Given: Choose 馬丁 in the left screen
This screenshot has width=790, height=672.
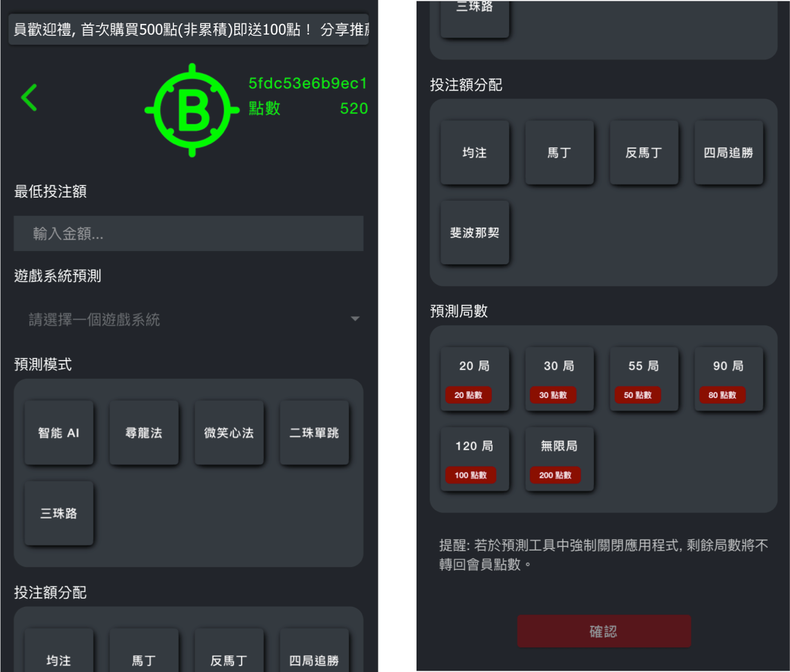Looking at the screenshot, I should click(144, 651).
